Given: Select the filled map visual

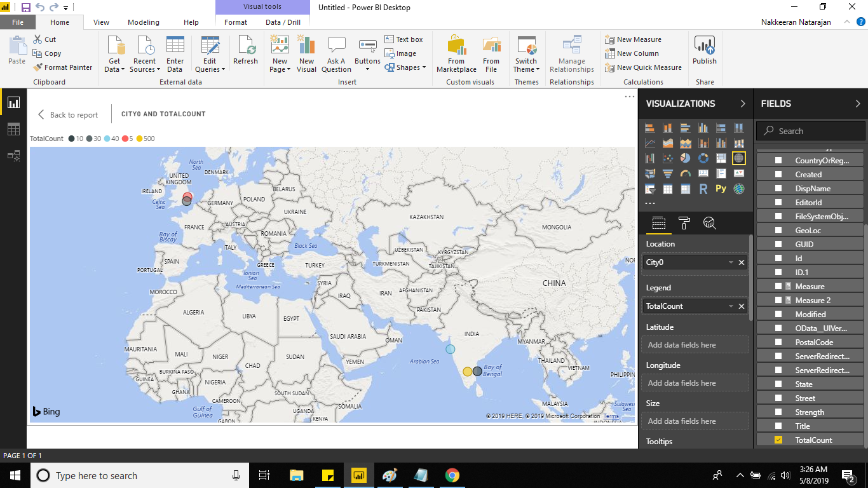Looking at the screenshot, I should (x=650, y=173).
